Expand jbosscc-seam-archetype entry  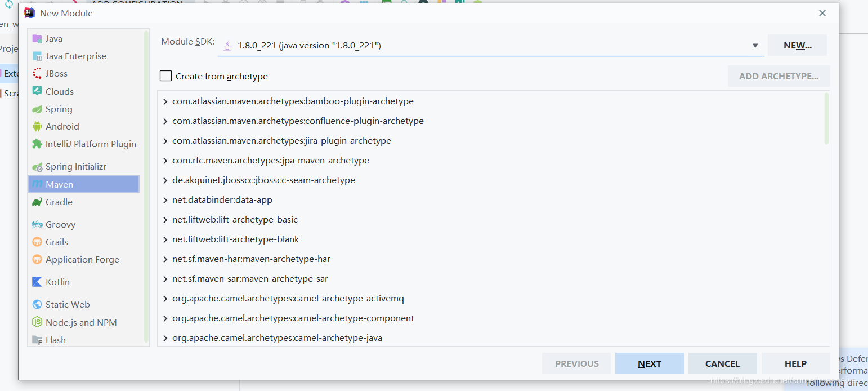165,181
